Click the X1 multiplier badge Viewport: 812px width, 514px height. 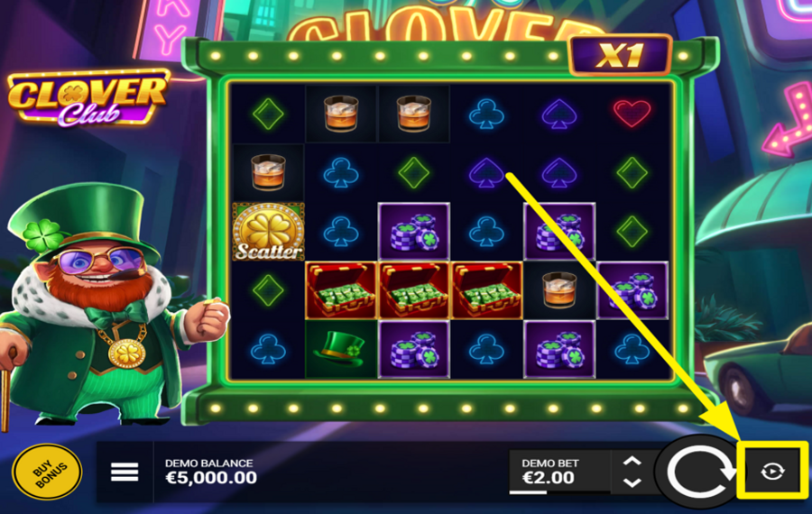tap(620, 55)
